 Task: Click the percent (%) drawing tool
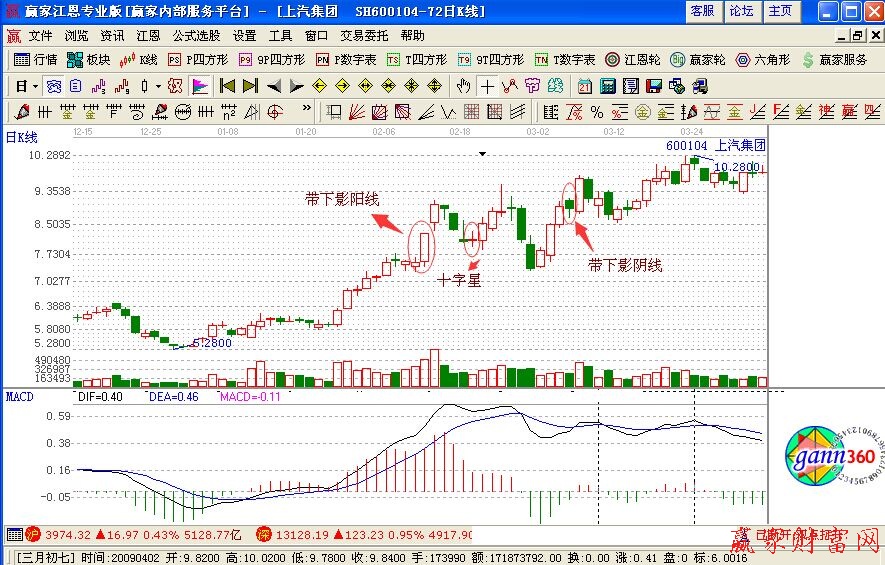[x=596, y=111]
